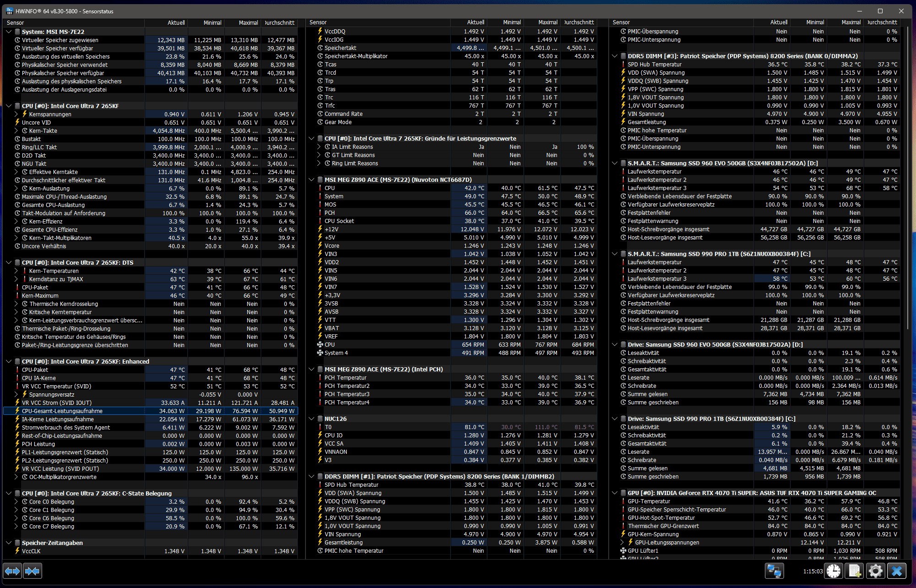Viewport: 916px width, 588px height.
Task: Open the remote network monitoring icon
Action: tap(774, 571)
